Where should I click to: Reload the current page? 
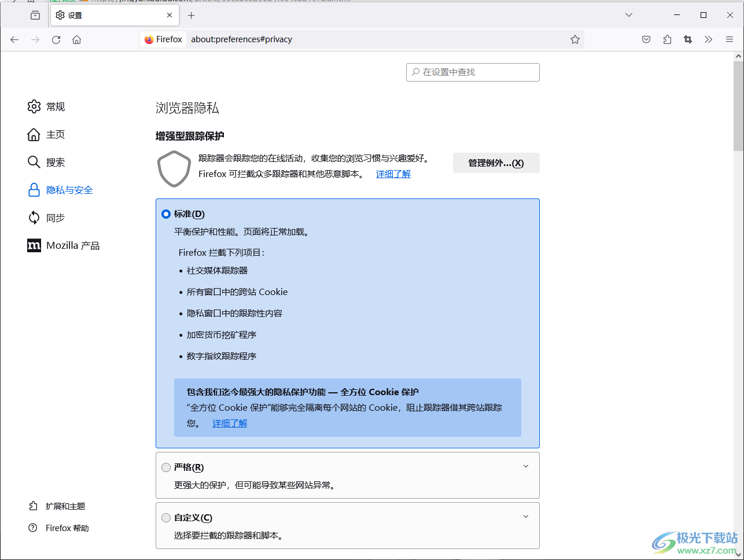[56, 39]
